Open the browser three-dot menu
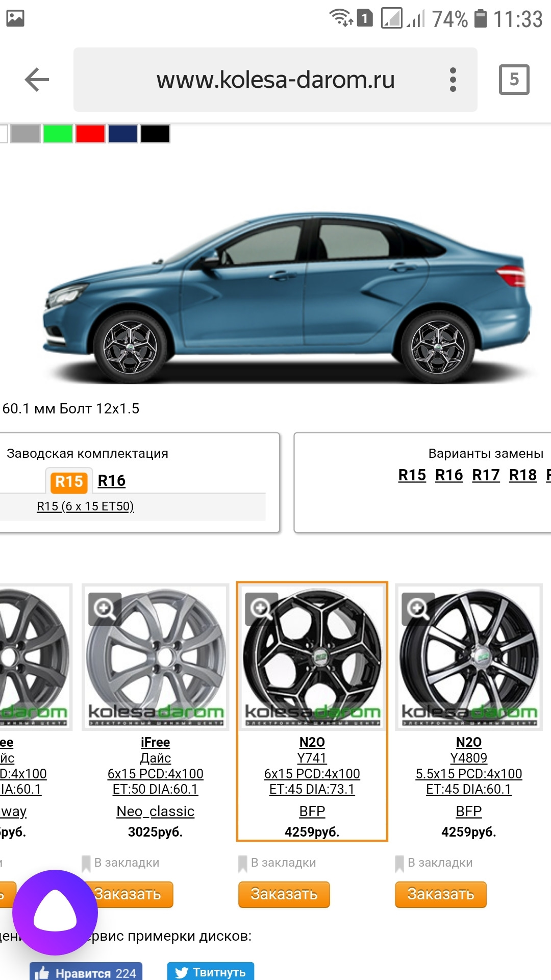This screenshot has height=980, width=551. coord(453,80)
